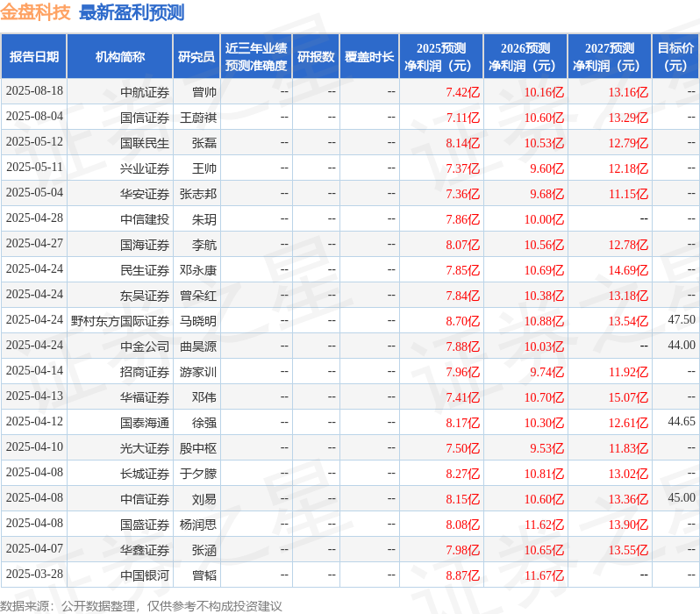This screenshot has height=614, width=700.
Task: Click 2027 profit value 14.69亿
Action: [629, 271]
